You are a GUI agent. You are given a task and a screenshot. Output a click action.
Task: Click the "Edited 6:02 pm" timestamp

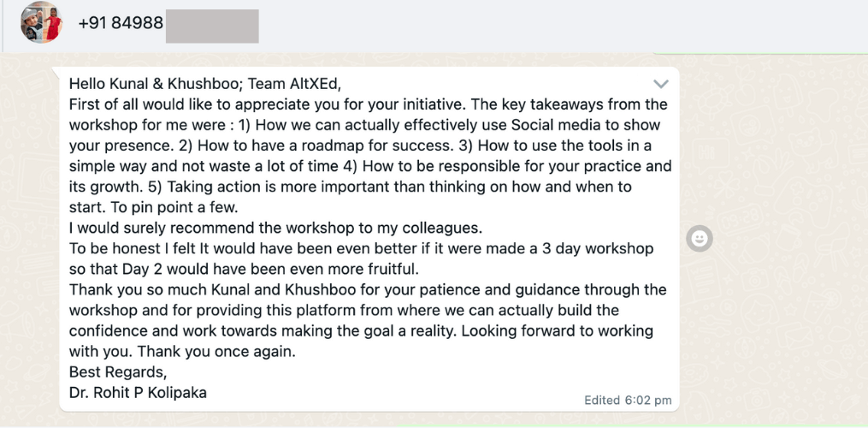[x=627, y=400]
